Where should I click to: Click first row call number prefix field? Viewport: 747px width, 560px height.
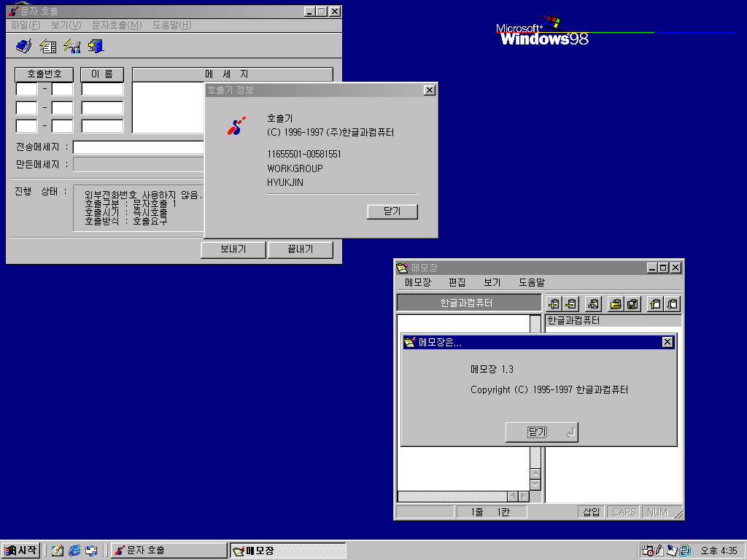[27, 89]
